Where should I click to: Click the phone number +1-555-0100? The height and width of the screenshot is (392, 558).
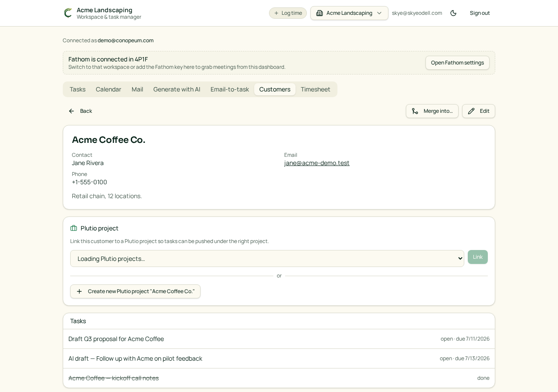(89, 182)
